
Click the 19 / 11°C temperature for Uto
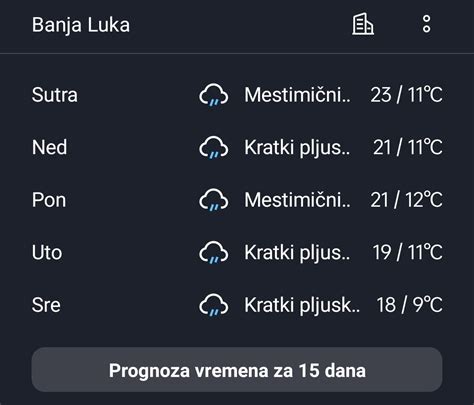(x=408, y=252)
